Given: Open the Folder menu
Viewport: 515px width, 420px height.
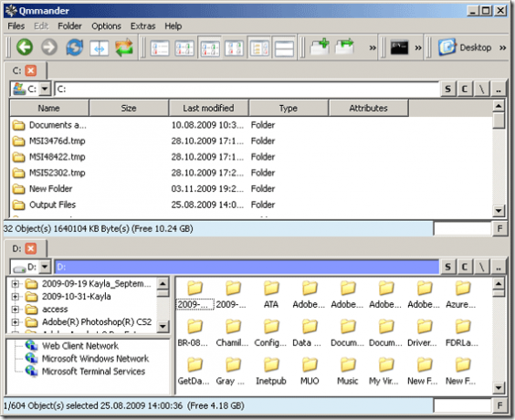Looking at the screenshot, I should (x=69, y=26).
